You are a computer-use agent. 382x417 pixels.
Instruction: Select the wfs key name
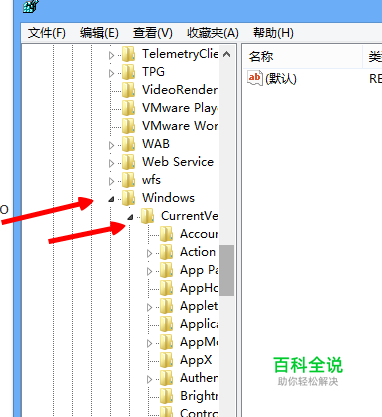(x=151, y=180)
